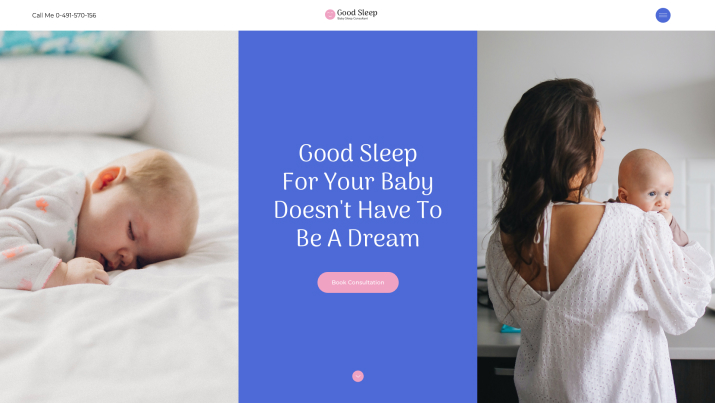Click the Call Me 0-491-570-156 link
The width and height of the screenshot is (717, 403).
click(64, 16)
